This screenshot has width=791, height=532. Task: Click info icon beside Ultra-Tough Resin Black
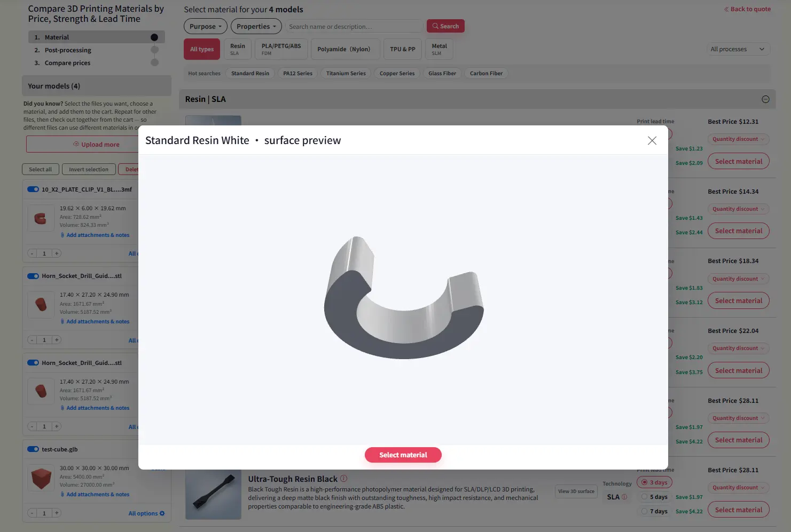(x=343, y=479)
